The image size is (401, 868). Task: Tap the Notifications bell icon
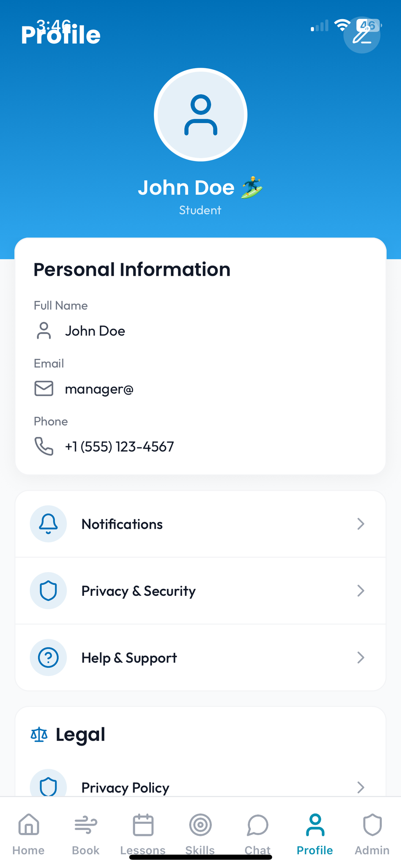[48, 524]
